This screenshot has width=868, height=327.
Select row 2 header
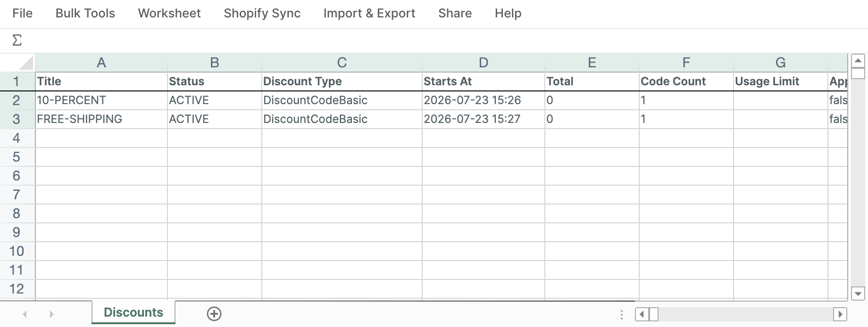[x=17, y=100]
